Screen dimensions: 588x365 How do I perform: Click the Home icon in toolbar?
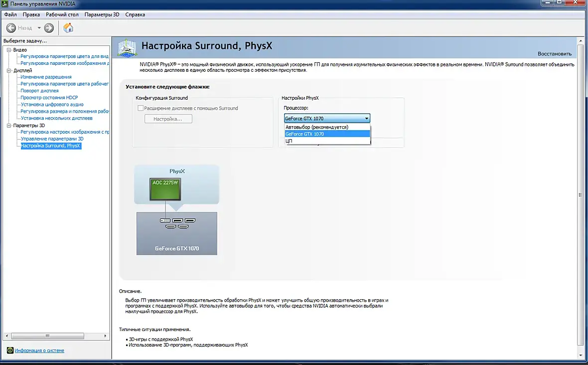point(68,28)
